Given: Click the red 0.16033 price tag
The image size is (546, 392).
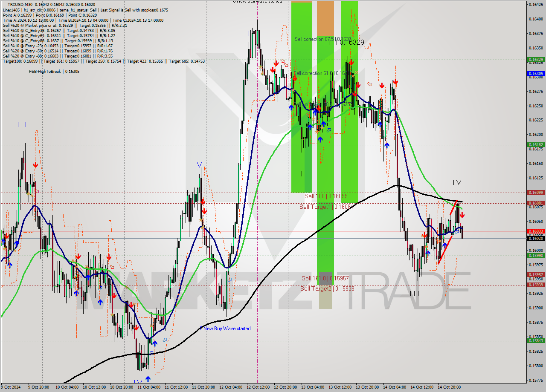Looking at the screenshot, I should pyautogui.click(x=536, y=231).
